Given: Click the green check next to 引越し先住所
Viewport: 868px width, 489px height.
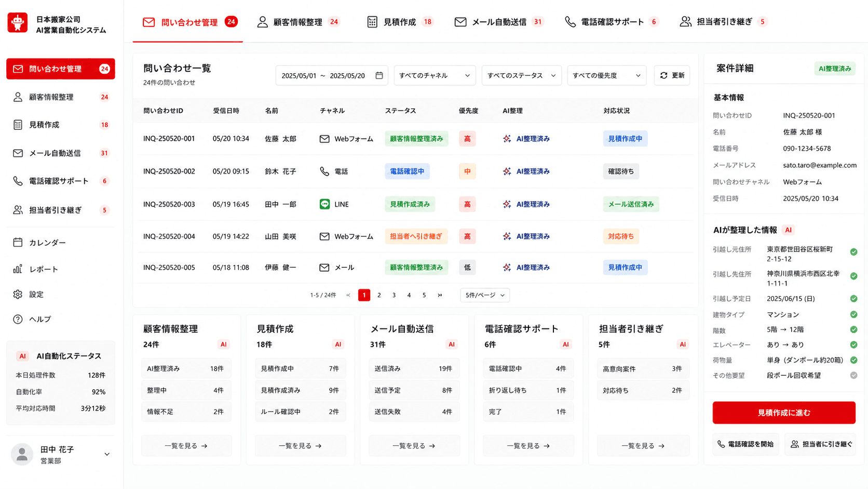Looking at the screenshot, I should [853, 276].
